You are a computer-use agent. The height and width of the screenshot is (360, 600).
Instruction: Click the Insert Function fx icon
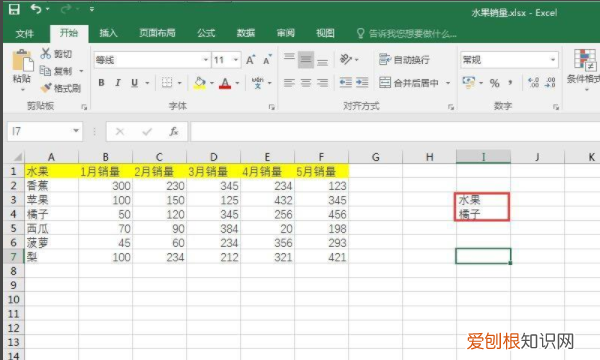click(173, 131)
